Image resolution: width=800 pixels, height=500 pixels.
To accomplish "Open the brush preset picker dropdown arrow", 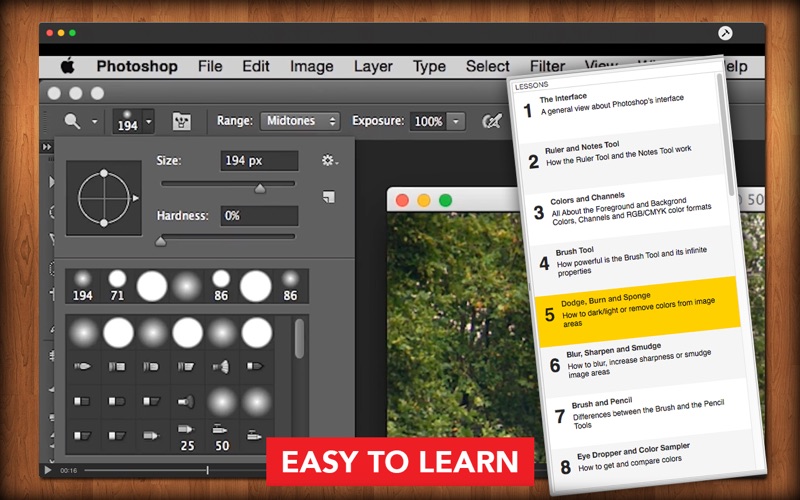I will [x=148, y=121].
